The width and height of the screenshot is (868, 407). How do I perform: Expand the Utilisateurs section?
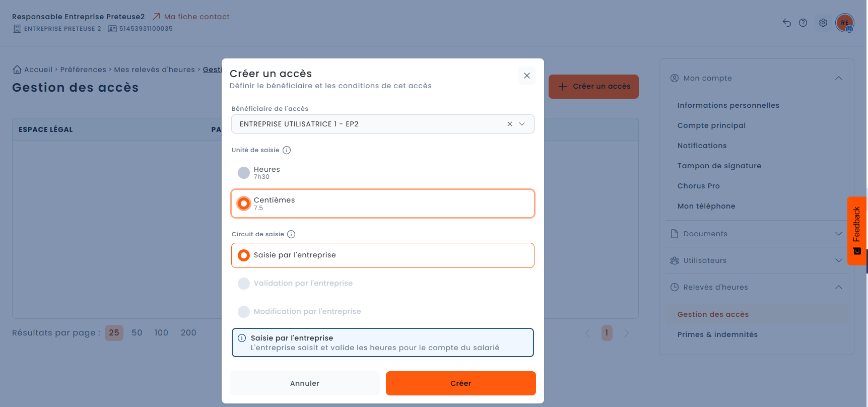[756, 260]
